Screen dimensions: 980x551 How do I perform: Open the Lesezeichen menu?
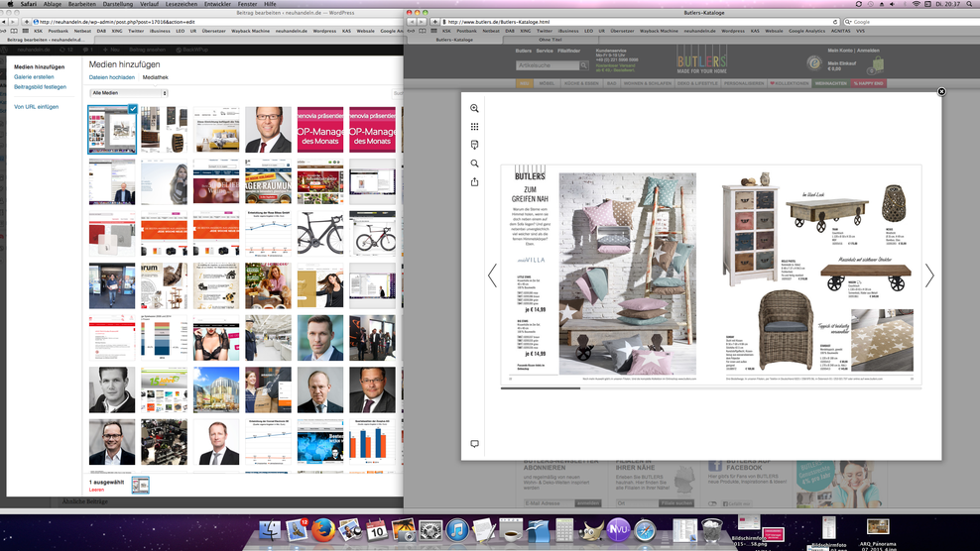182,4
